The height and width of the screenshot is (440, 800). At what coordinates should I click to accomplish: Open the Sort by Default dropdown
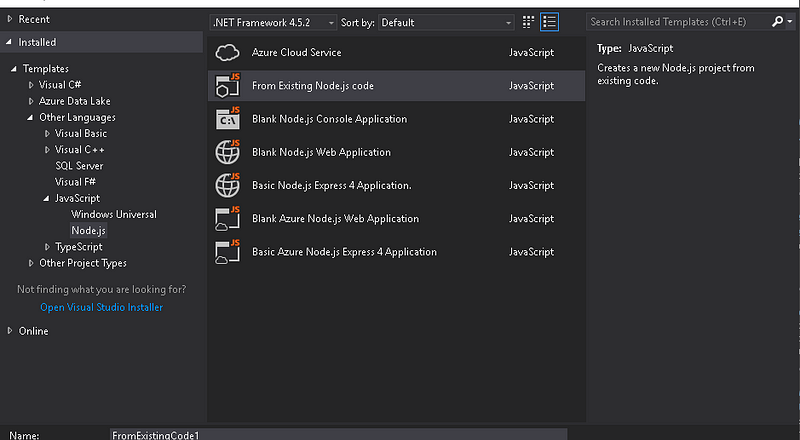[x=446, y=22]
